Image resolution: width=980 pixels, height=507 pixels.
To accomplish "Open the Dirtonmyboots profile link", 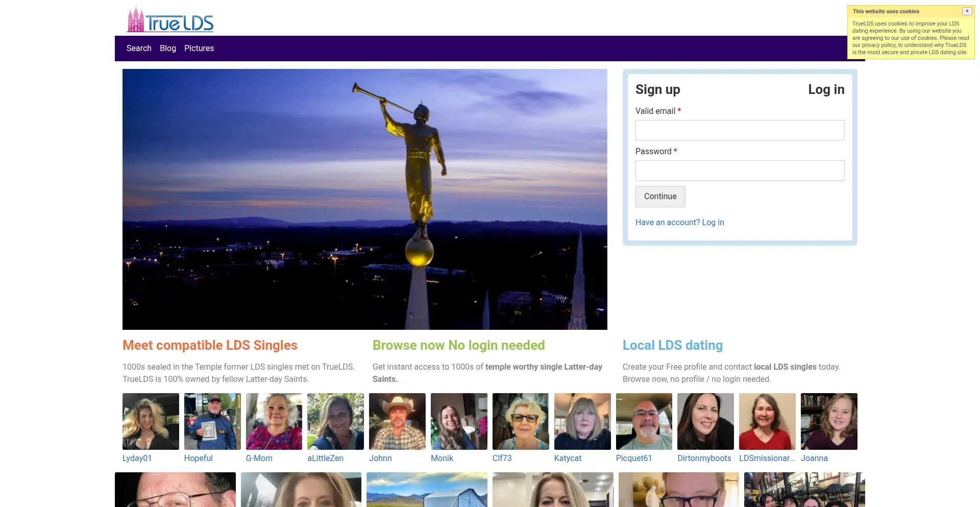I will (704, 458).
